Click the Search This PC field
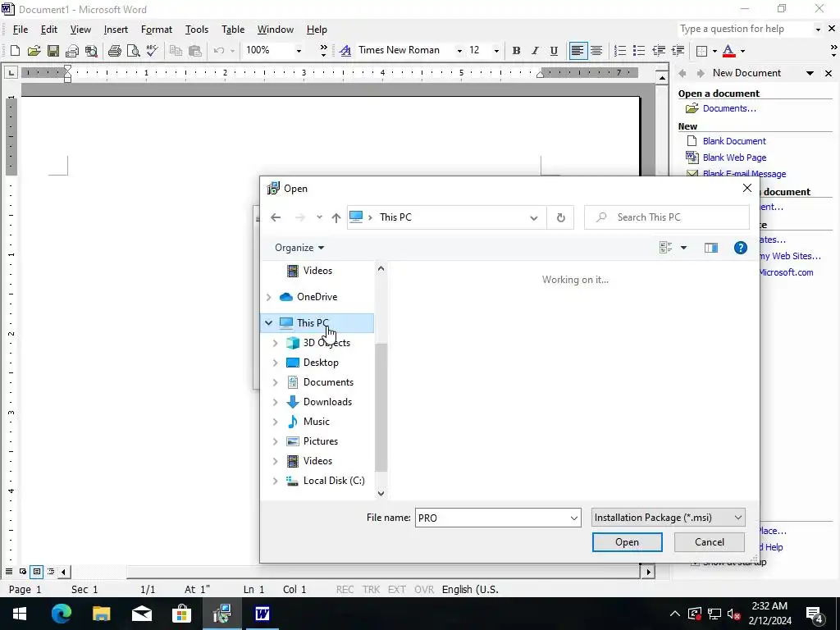This screenshot has width=840, height=630. [x=666, y=217]
